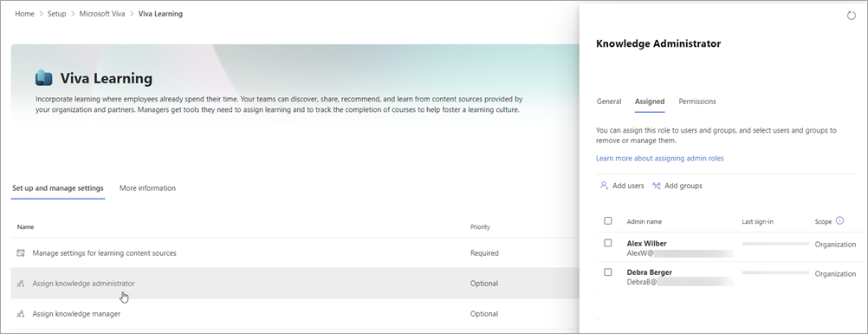This screenshot has height=334, width=868.
Task: Click the icon beside Manage settings for learning content sources
Action: (x=21, y=253)
